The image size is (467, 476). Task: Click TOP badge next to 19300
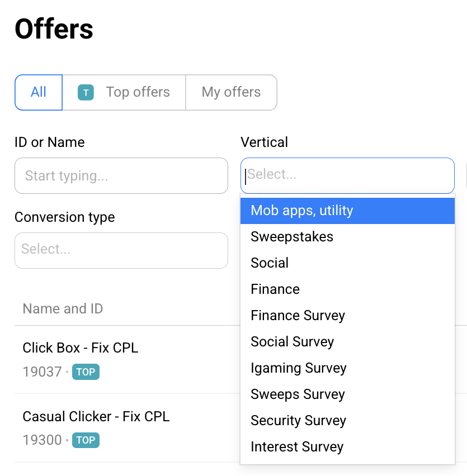(x=86, y=440)
